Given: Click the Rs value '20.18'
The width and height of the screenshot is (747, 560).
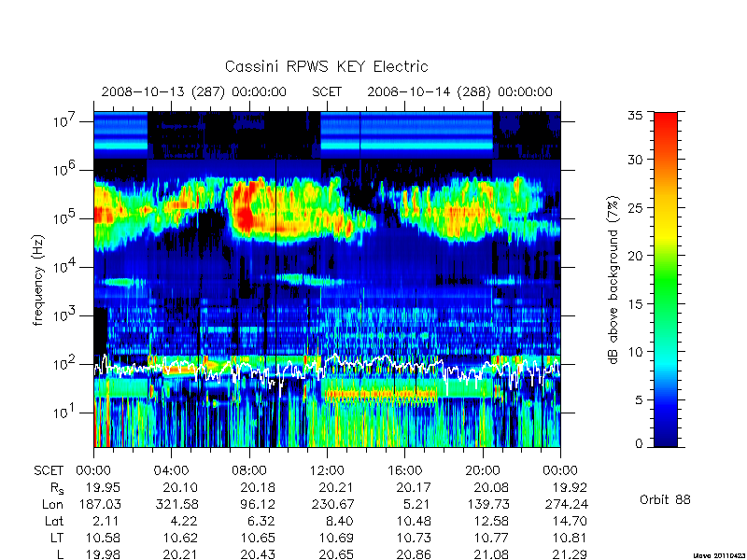Looking at the screenshot, I should [x=258, y=487].
